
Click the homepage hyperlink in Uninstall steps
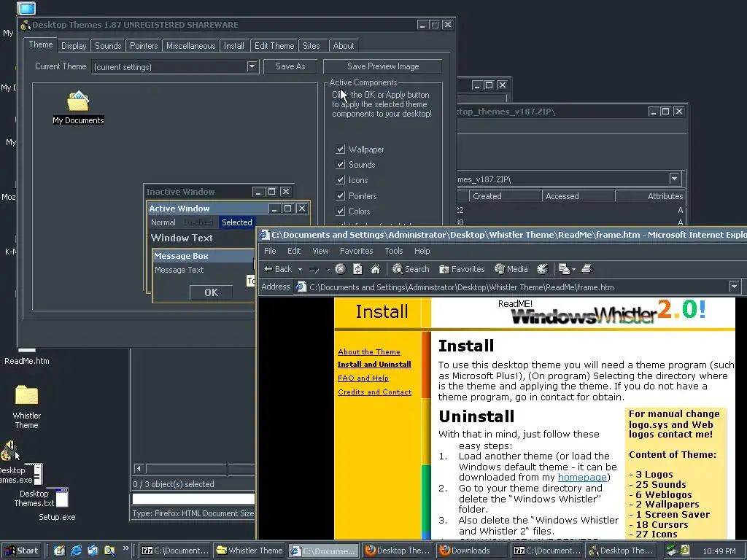pyautogui.click(x=582, y=477)
